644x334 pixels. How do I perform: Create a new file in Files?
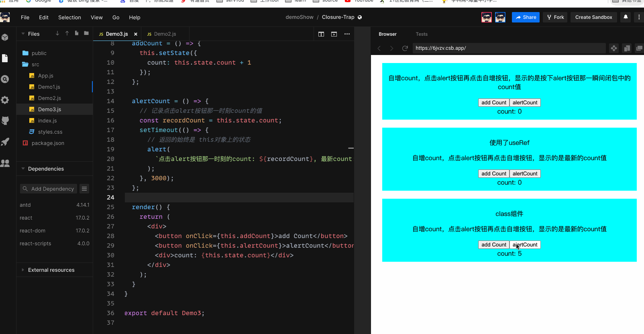click(x=77, y=33)
